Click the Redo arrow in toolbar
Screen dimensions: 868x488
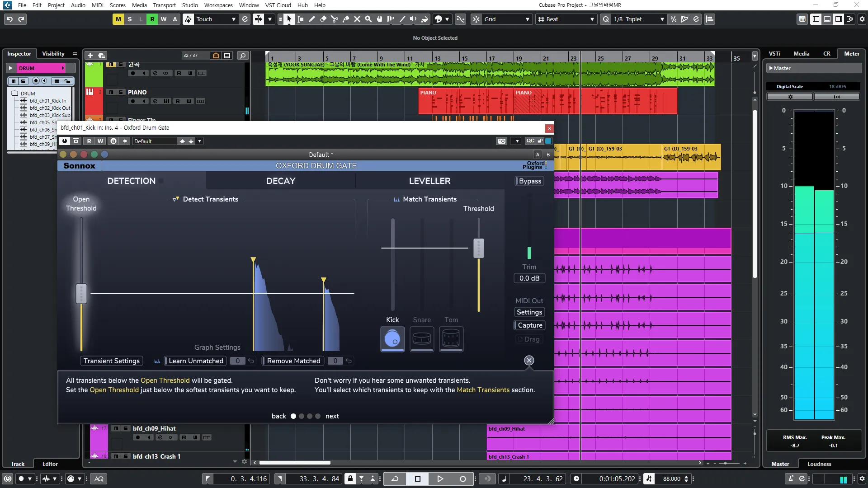[x=21, y=19]
